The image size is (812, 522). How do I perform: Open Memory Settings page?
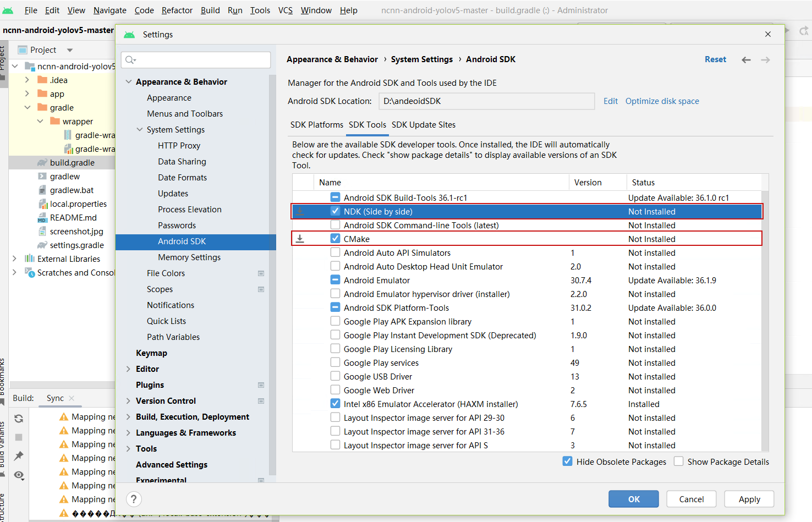coord(189,257)
